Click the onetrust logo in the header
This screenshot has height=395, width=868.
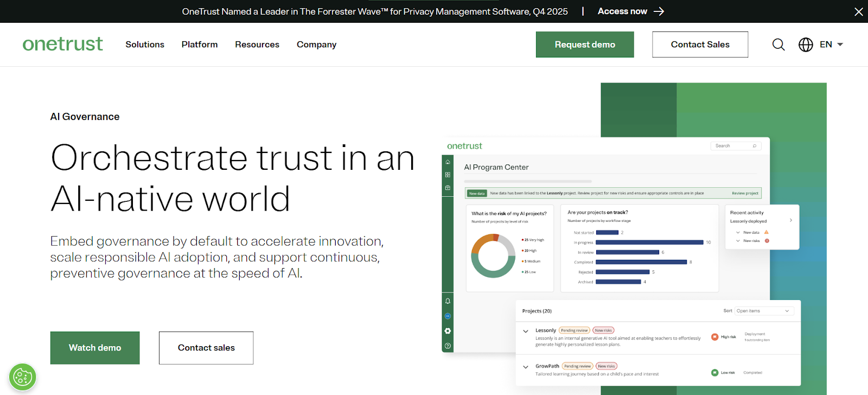62,44
